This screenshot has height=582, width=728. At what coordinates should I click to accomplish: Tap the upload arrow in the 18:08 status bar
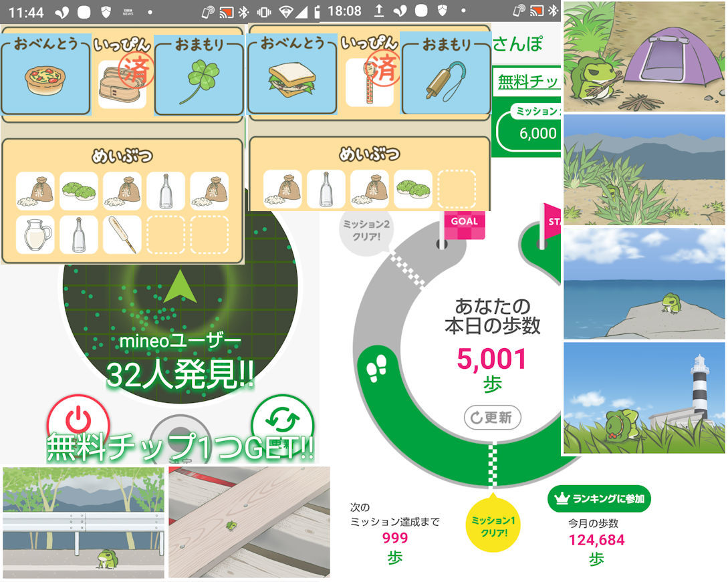378,11
